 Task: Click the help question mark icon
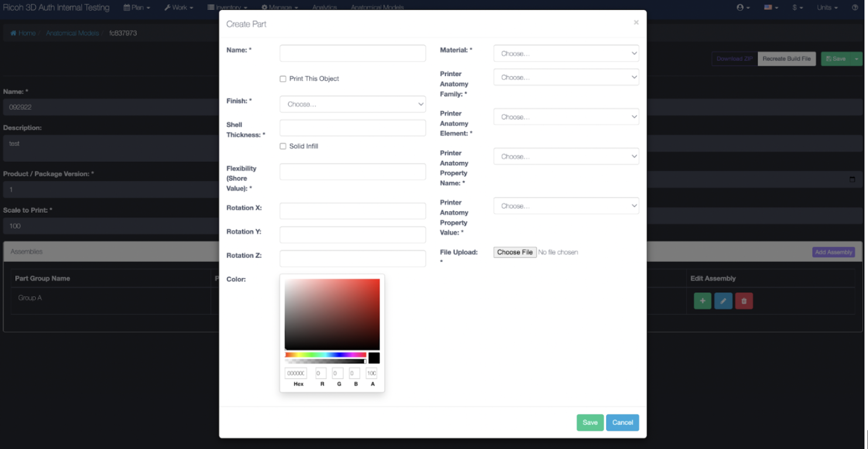(855, 8)
